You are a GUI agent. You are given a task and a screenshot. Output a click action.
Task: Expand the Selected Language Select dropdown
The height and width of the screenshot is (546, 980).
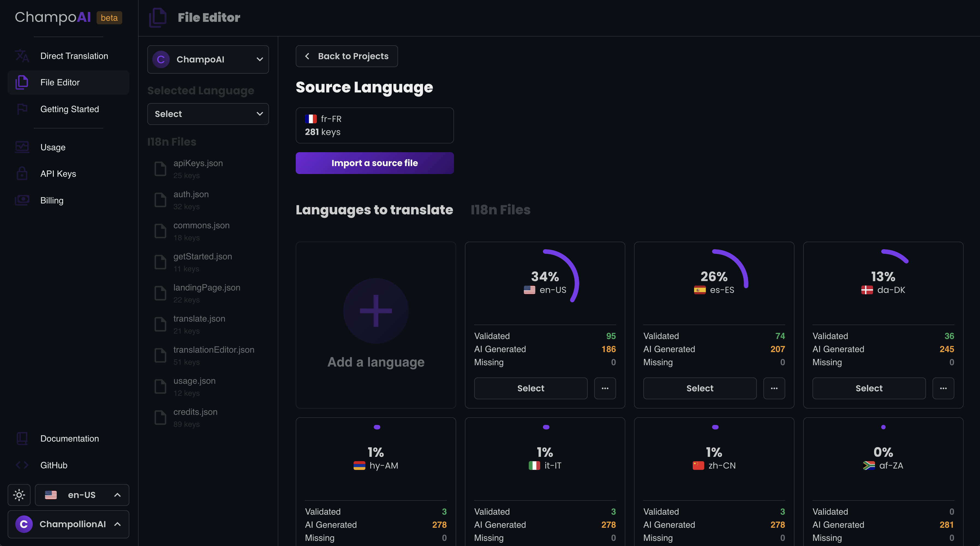pyautogui.click(x=208, y=114)
